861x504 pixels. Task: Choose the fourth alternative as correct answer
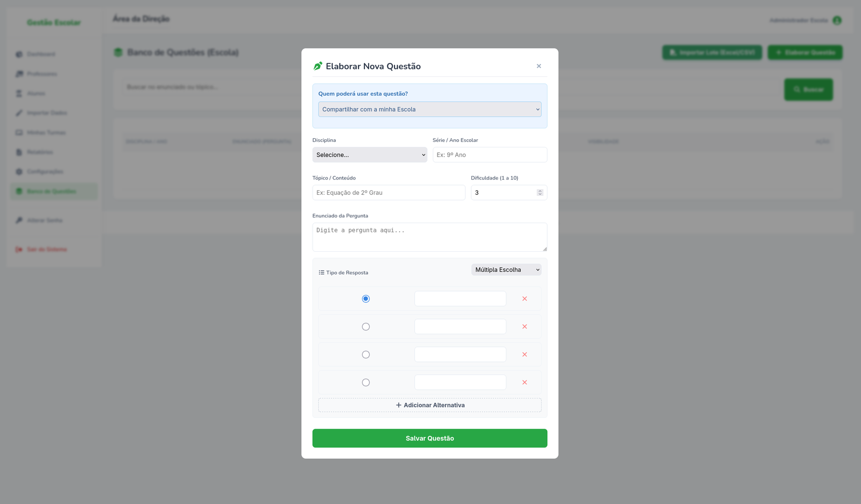pyautogui.click(x=366, y=382)
